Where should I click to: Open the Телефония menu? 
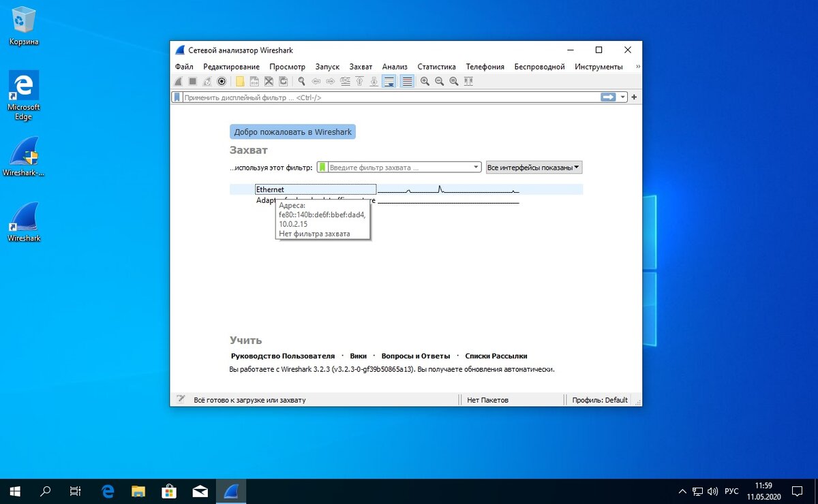pyautogui.click(x=485, y=67)
